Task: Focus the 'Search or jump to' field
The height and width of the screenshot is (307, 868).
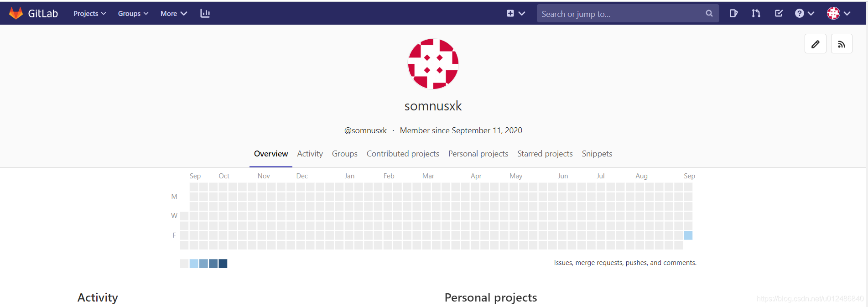Action: tap(628, 14)
